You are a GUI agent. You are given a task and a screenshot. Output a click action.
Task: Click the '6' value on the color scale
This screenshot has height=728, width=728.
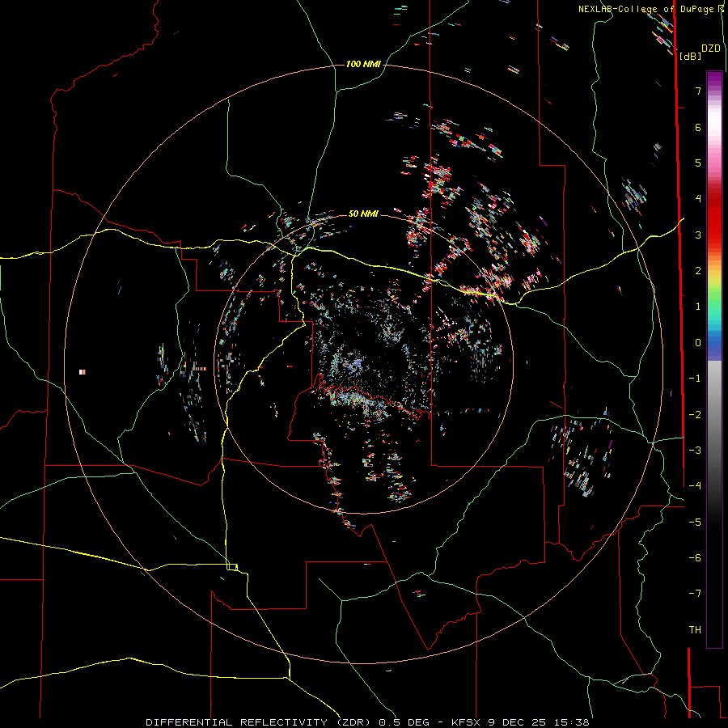click(698, 127)
